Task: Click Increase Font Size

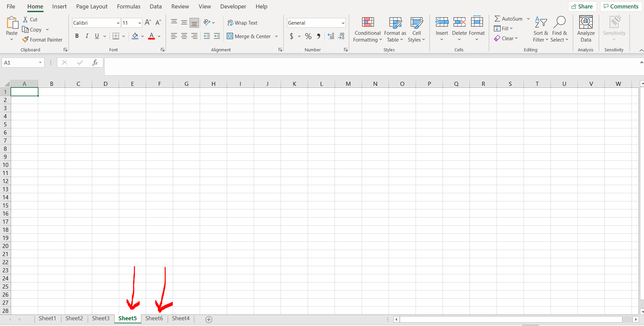Action: tap(147, 22)
